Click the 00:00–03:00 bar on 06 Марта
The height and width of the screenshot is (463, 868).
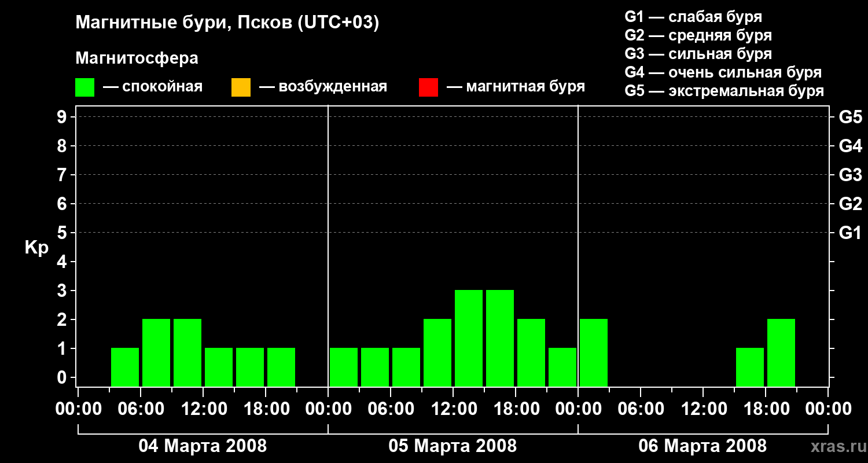[594, 352]
